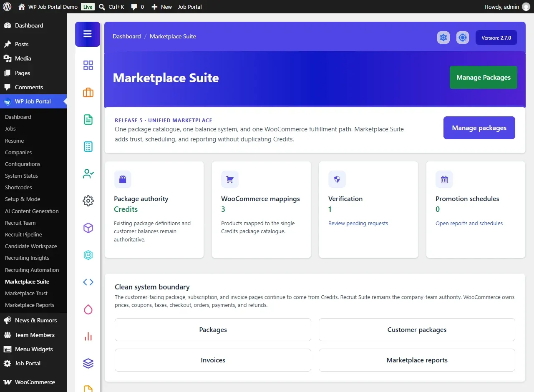Click the Version: 2.7.0 badge

(496, 38)
